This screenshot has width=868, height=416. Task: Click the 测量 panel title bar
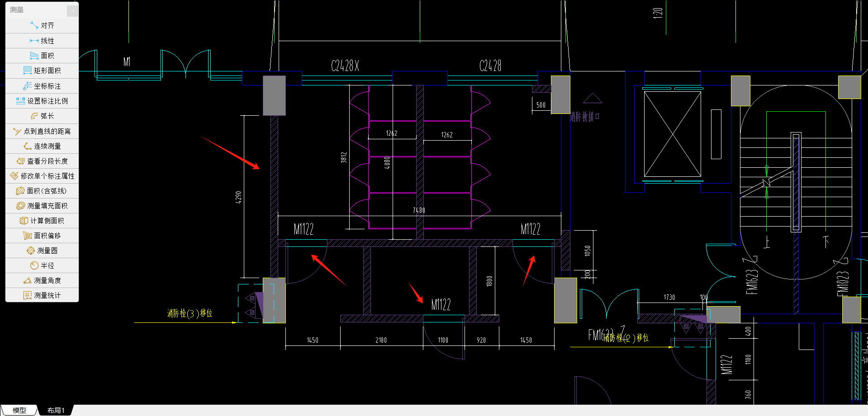tap(36, 10)
